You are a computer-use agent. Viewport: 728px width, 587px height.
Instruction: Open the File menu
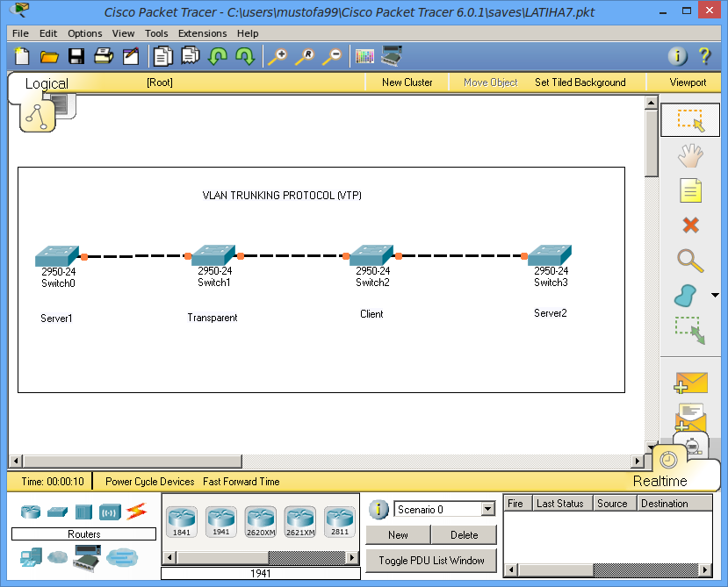pos(20,33)
